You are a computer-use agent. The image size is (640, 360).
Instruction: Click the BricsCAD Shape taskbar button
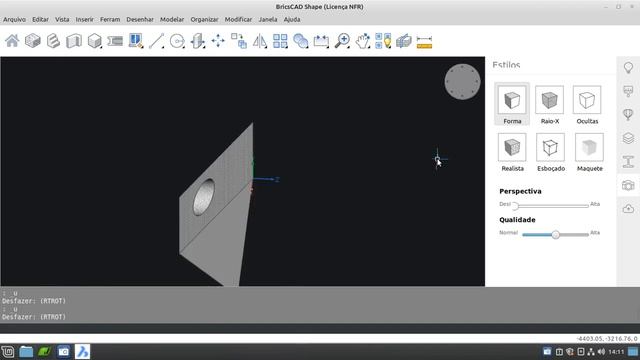coord(82,351)
